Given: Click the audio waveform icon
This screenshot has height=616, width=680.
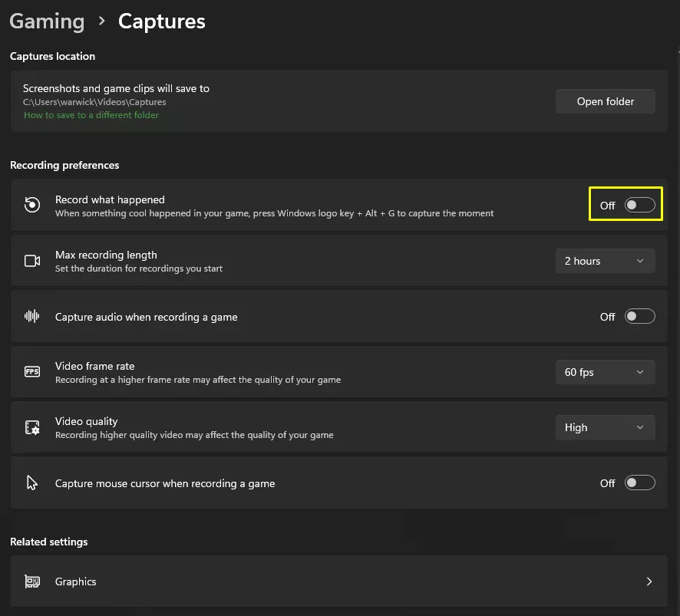Looking at the screenshot, I should [32, 317].
